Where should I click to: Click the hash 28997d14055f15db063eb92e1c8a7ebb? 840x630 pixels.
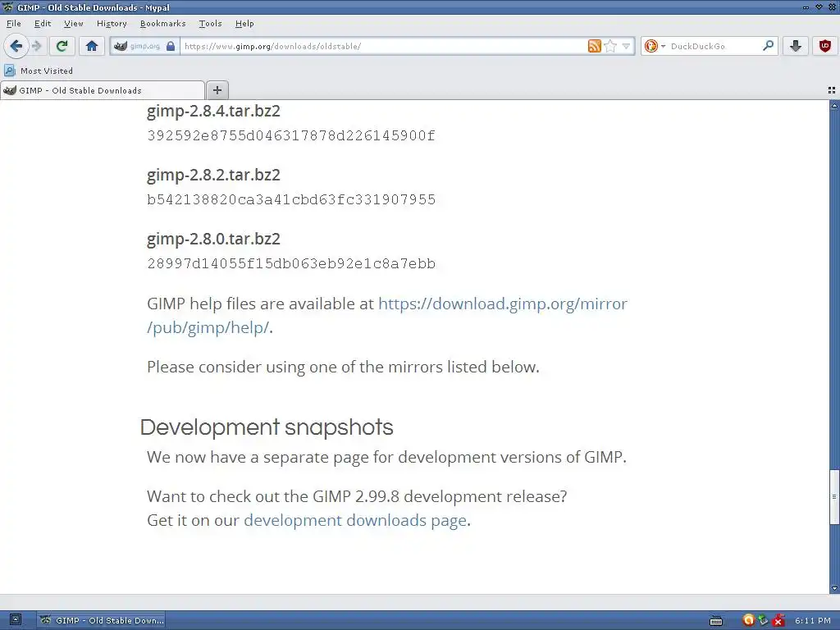pos(291,263)
